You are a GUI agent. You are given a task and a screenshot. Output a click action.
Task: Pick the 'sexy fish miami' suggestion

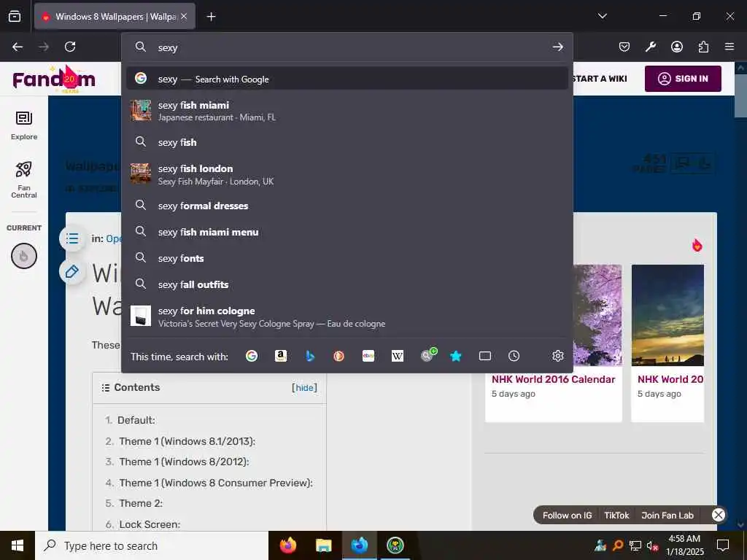coord(347,111)
